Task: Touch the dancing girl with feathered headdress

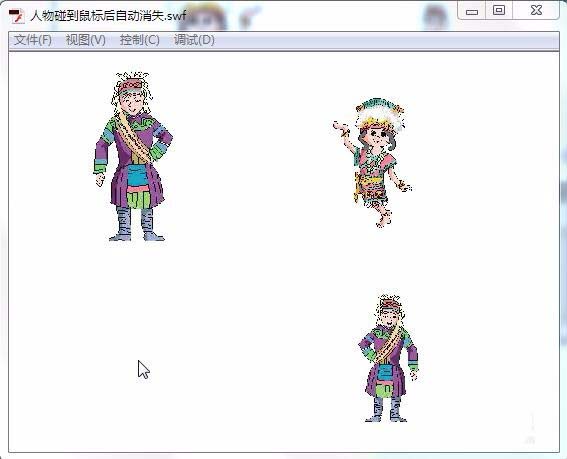Action: [372, 162]
